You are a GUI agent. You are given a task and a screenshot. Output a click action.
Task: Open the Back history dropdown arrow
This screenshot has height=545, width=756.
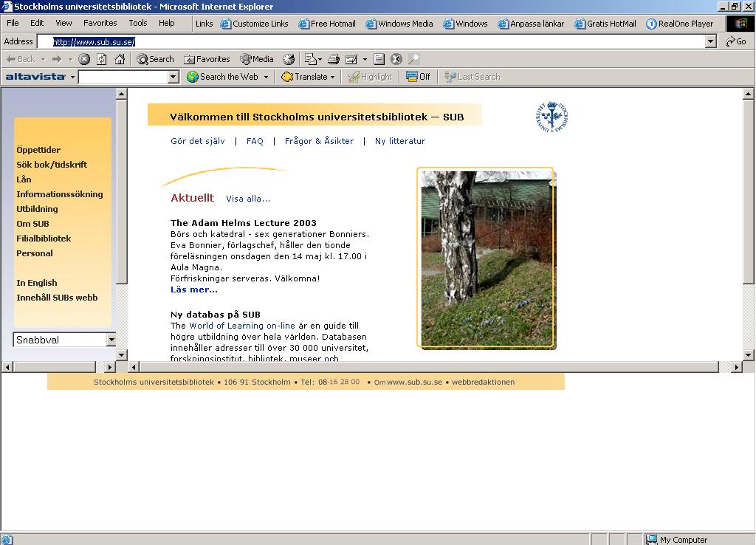coord(44,59)
